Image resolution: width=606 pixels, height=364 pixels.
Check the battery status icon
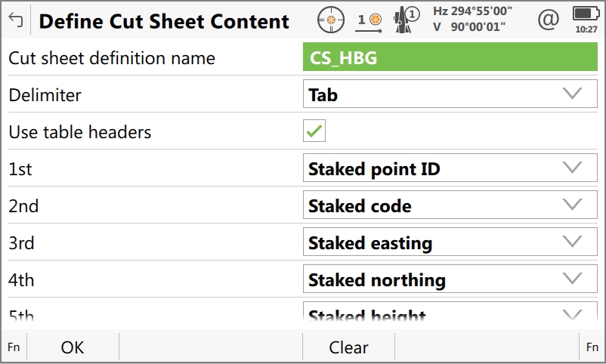[585, 14]
